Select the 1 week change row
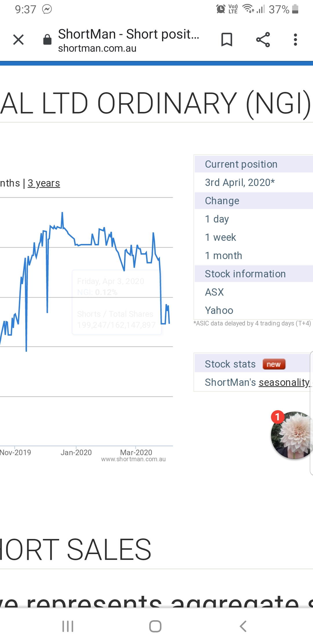 click(254, 237)
